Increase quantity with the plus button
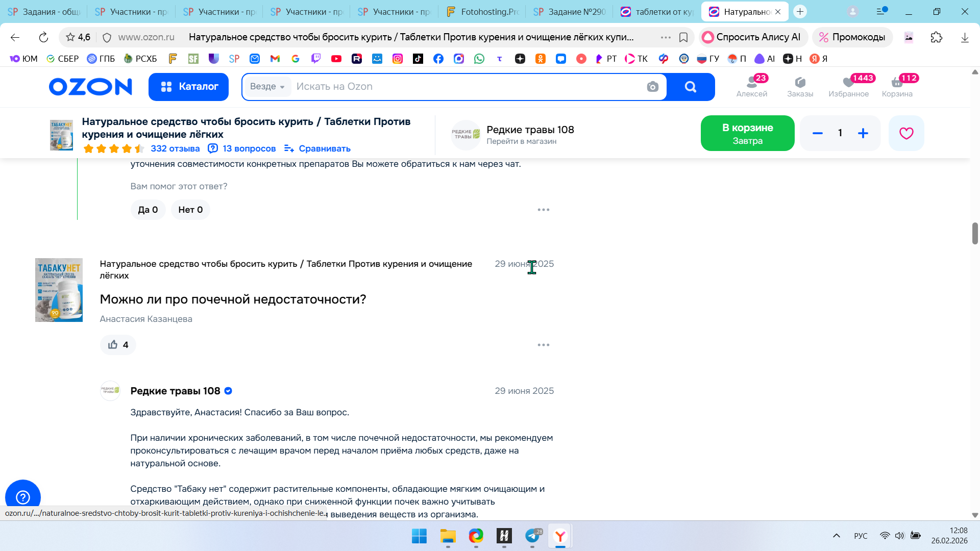Screen dimensions: 980x551 [x=863, y=133]
